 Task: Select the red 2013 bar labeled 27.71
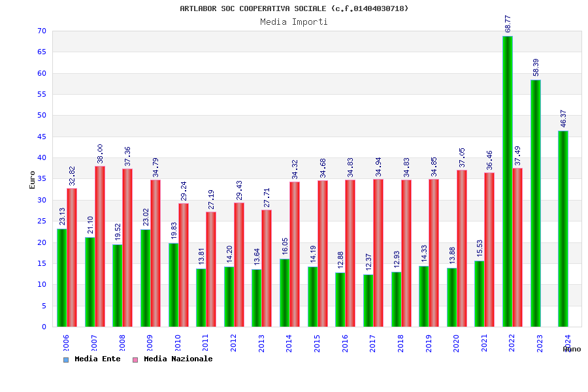(x=267, y=269)
